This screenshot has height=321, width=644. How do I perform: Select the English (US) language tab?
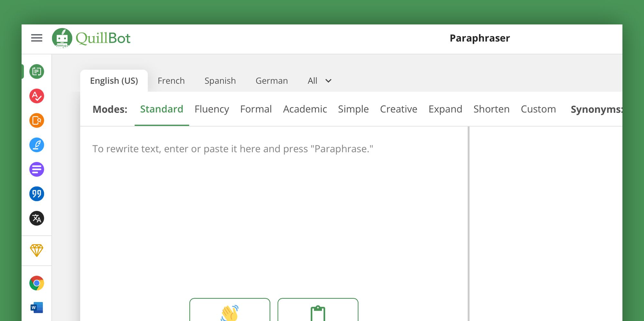click(x=114, y=81)
